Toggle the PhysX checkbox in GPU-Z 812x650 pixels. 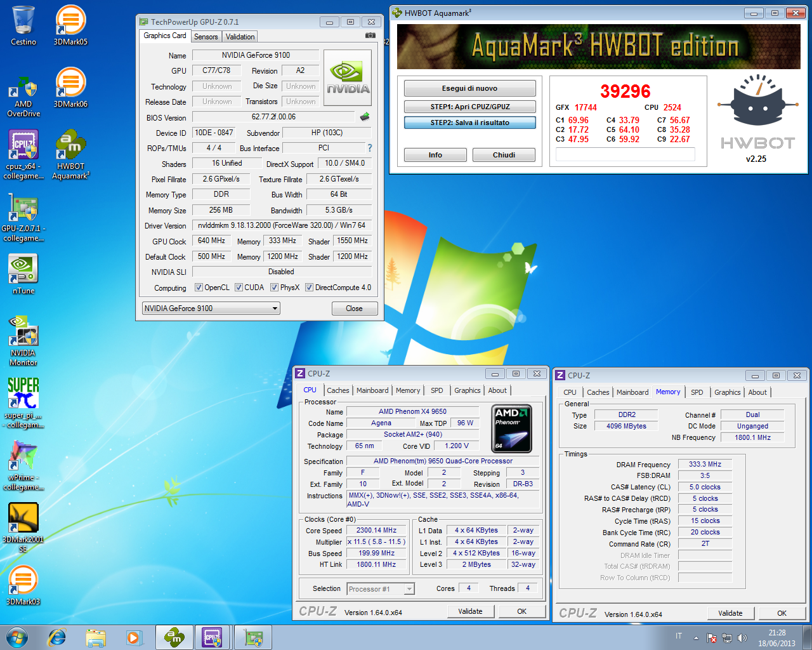[274, 287]
